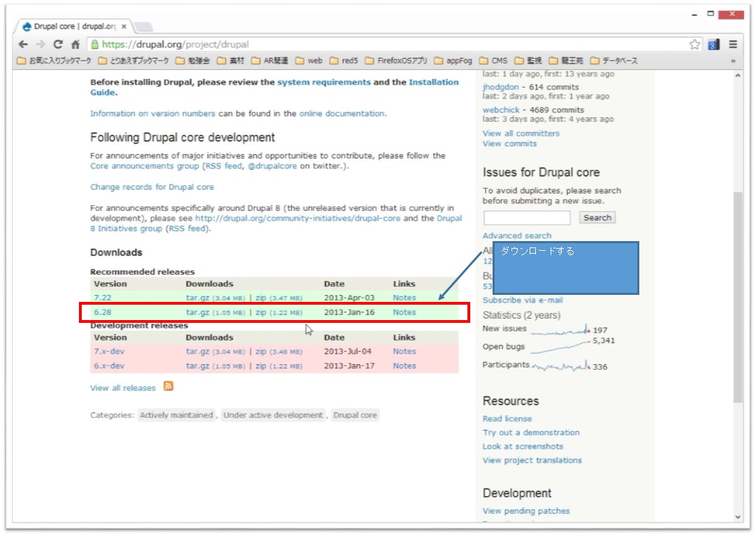Click the Search button for issues
Screen dimensions: 756x536
point(597,218)
